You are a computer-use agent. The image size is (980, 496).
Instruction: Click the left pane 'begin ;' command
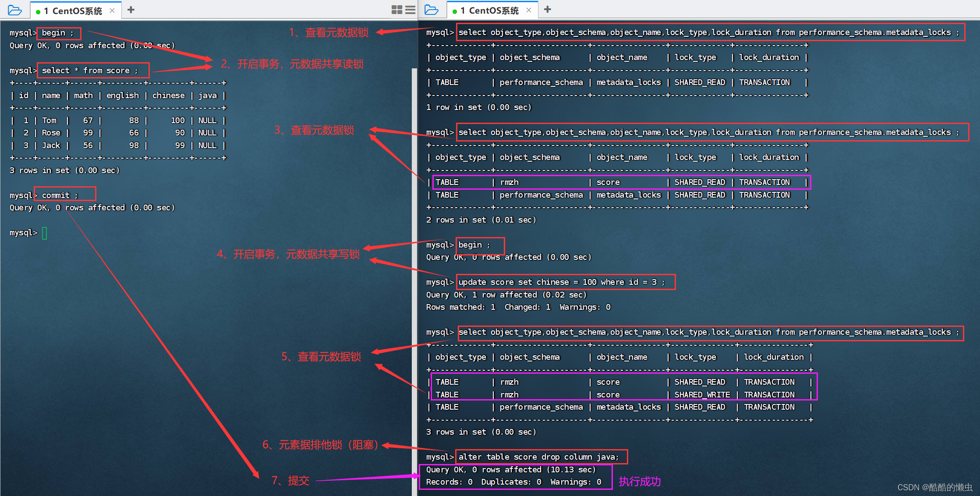point(58,33)
